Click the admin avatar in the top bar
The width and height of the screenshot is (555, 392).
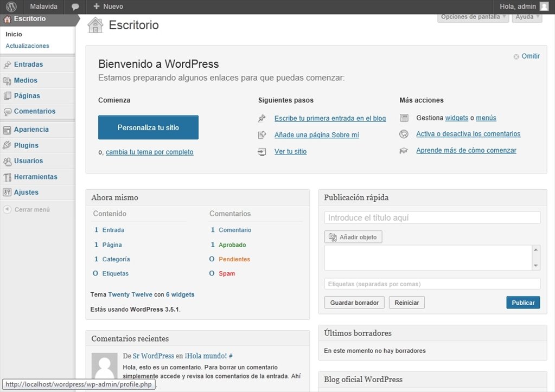(544, 7)
